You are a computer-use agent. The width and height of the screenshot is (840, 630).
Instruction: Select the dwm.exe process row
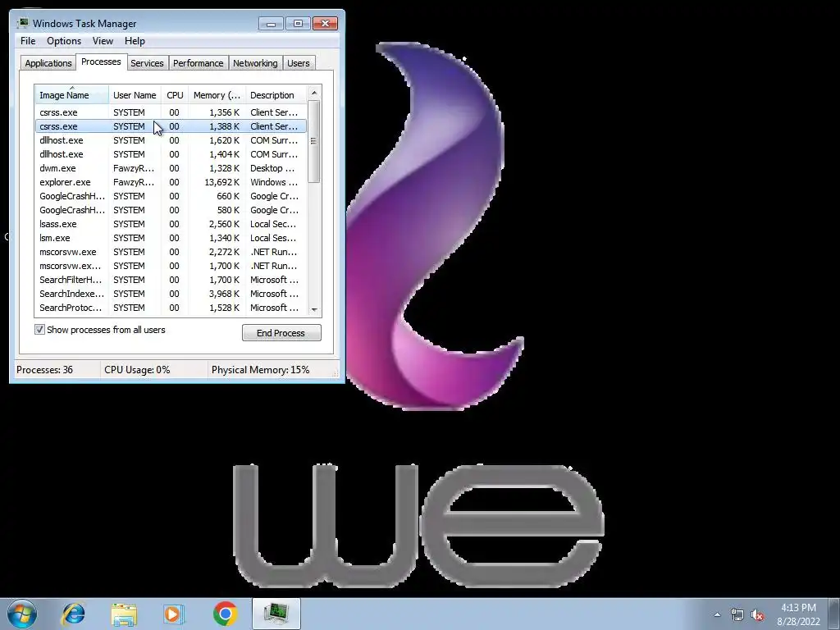coord(171,168)
